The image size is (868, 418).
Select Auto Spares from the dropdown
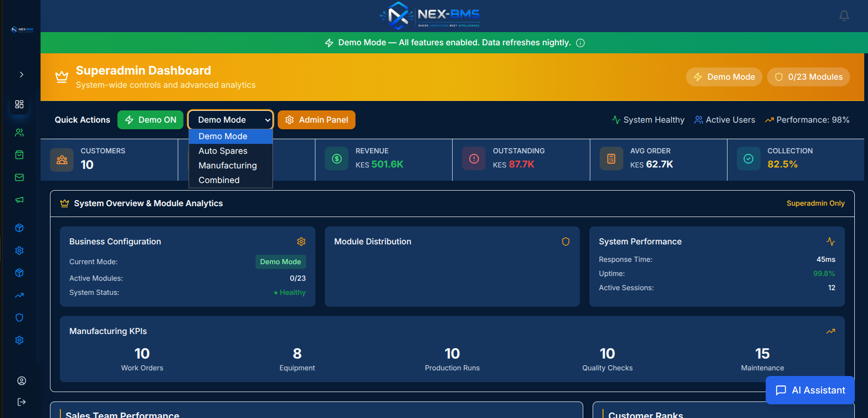point(231,151)
